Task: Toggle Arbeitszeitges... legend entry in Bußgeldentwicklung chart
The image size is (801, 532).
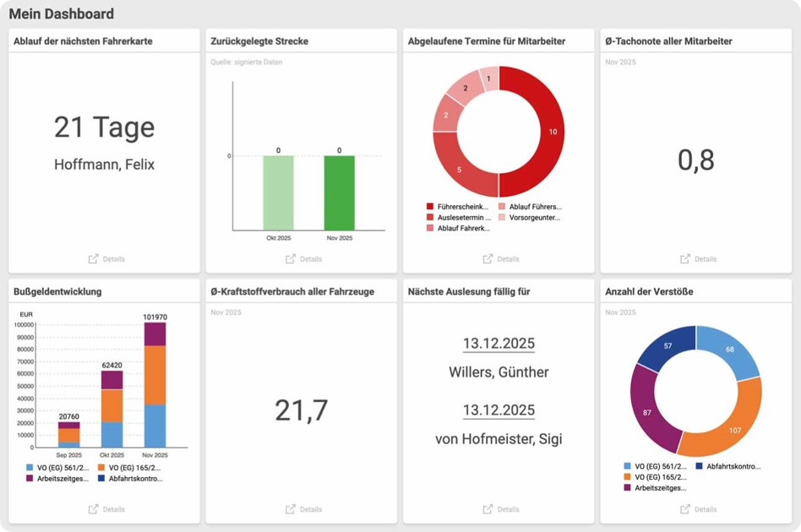Action: pyautogui.click(x=57, y=479)
